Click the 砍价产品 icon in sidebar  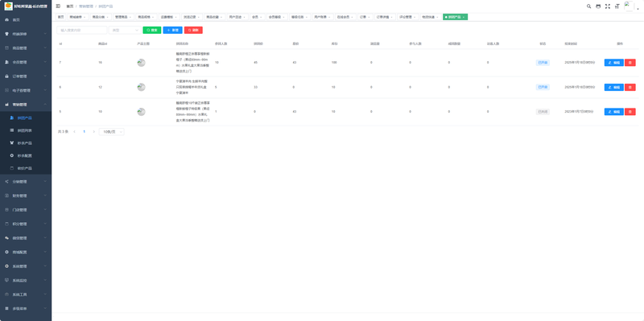click(x=12, y=168)
